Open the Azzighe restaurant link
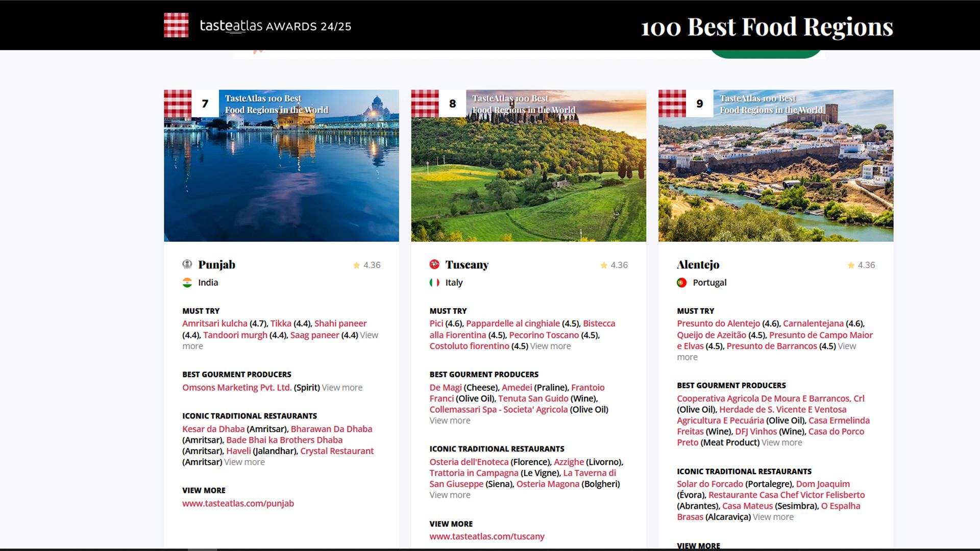The width and height of the screenshot is (980, 551). pyautogui.click(x=569, y=462)
